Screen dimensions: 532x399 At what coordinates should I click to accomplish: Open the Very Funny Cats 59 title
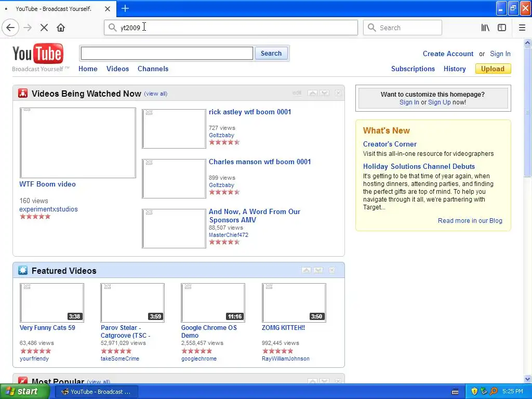click(x=47, y=328)
